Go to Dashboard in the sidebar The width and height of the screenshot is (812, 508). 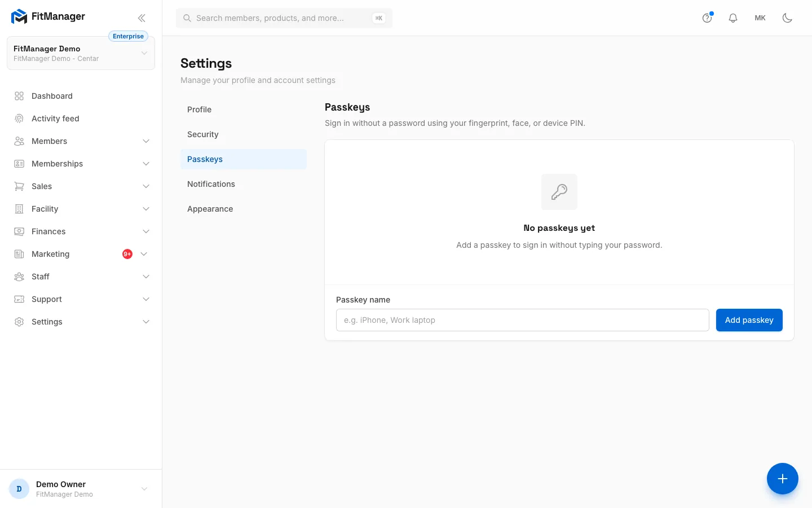point(81,96)
